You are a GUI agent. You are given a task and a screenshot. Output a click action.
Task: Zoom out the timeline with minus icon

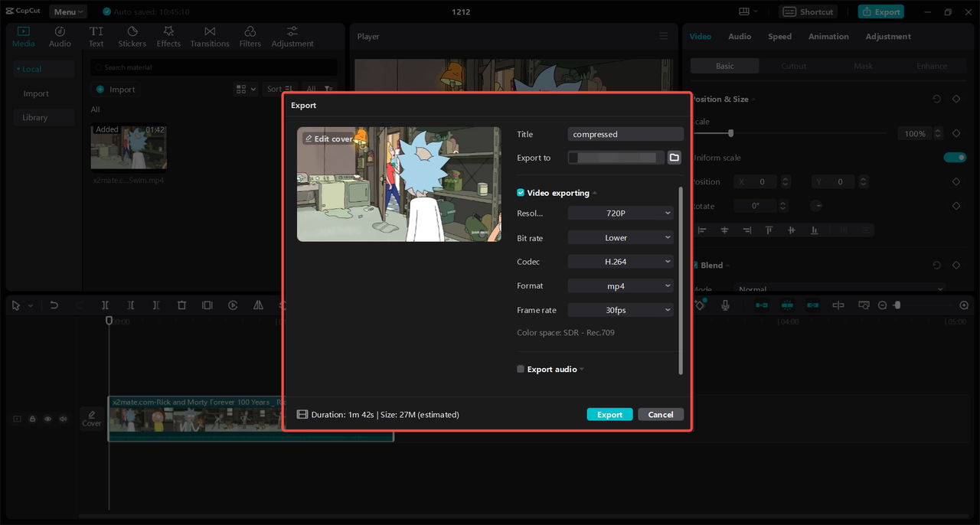[882, 305]
